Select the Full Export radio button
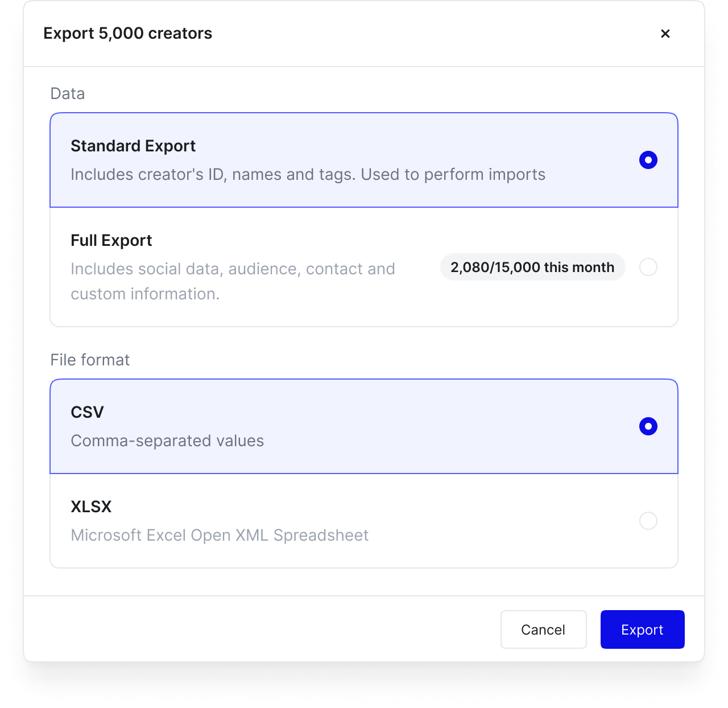This screenshot has width=728, height=708. (x=648, y=267)
